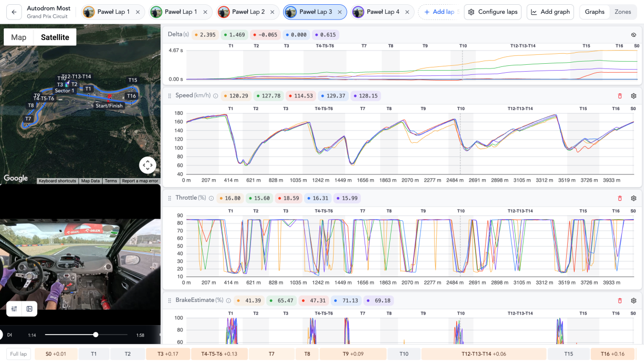Image resolution: width=644 pixels, height=363 pixels.
Task: Remove the Paweł Lap 3 chip
Action: pyautogui.click(x=340, y=12)
